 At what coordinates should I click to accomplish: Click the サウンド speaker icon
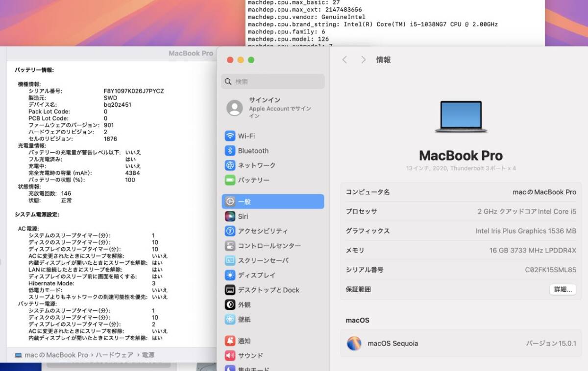(230, 355)
